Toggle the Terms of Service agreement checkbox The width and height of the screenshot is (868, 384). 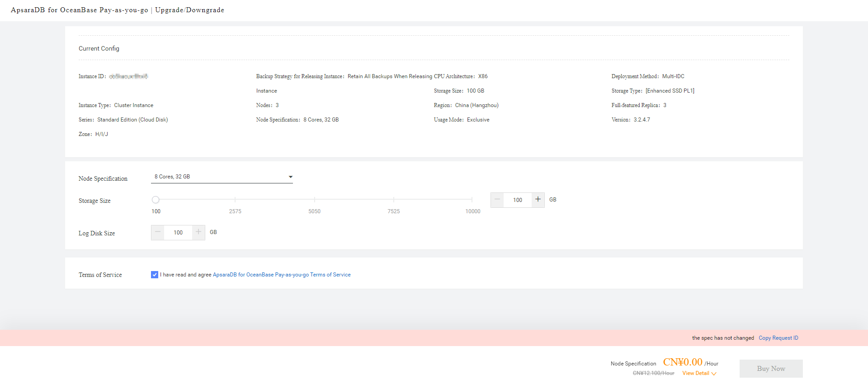[155, 275]
